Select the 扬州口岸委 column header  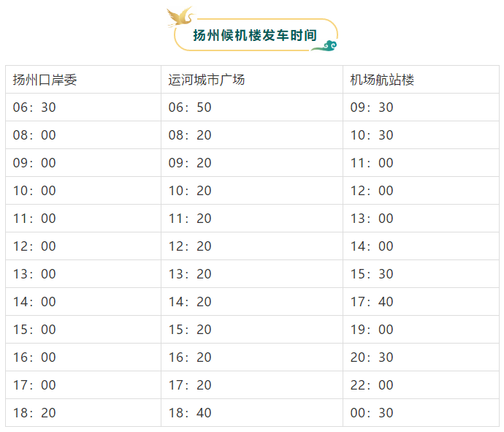point(83,80)
